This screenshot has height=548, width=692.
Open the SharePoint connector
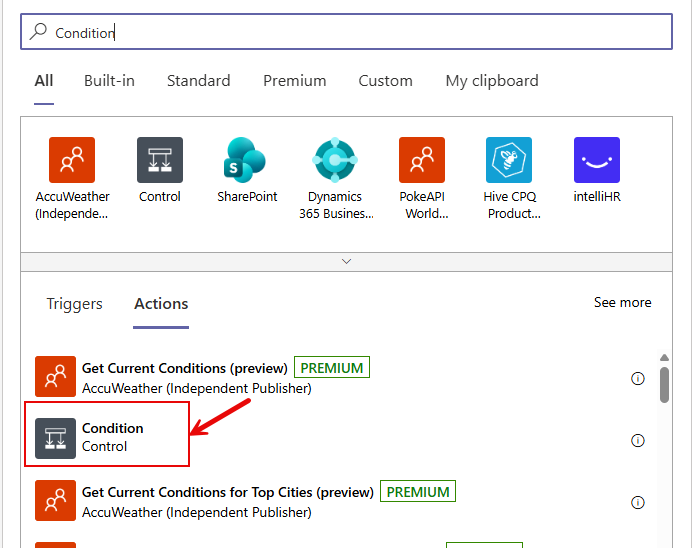click(247, 160)
